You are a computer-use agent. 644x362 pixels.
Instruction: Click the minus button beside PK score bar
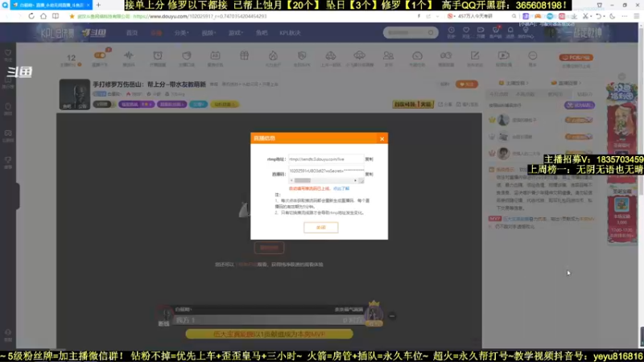point(392,316)
